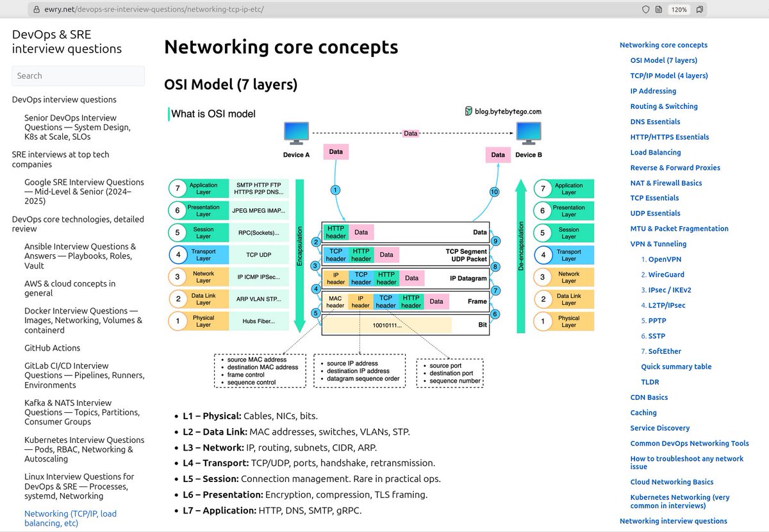Open Networking (TCP/IP, load balancing) sidebar link
Image resolution: width=769 pixels, height=532 pixels.
(70, 519)
